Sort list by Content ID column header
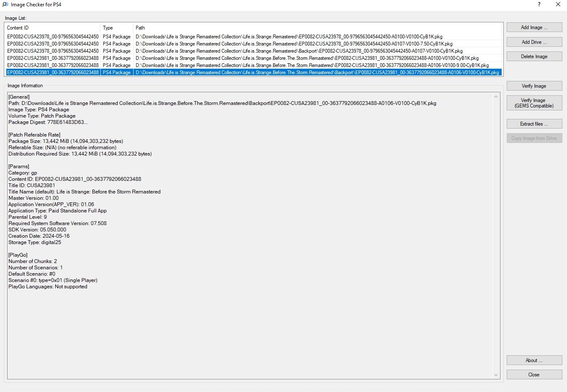Viewport: 567px width, 392px height. [x=52, y=28]
